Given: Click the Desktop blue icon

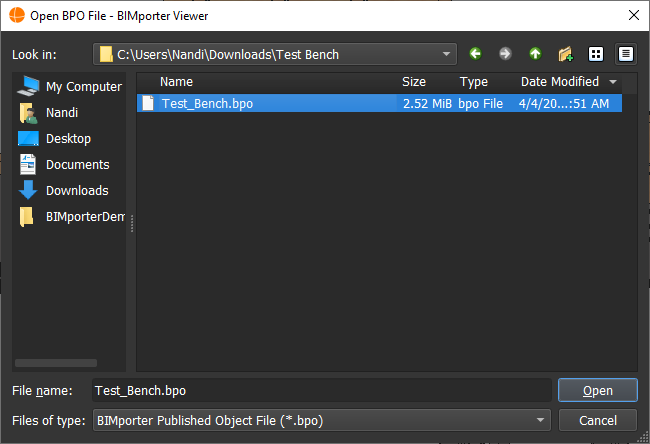Looking at the screenshot, I should coord(28,138).
